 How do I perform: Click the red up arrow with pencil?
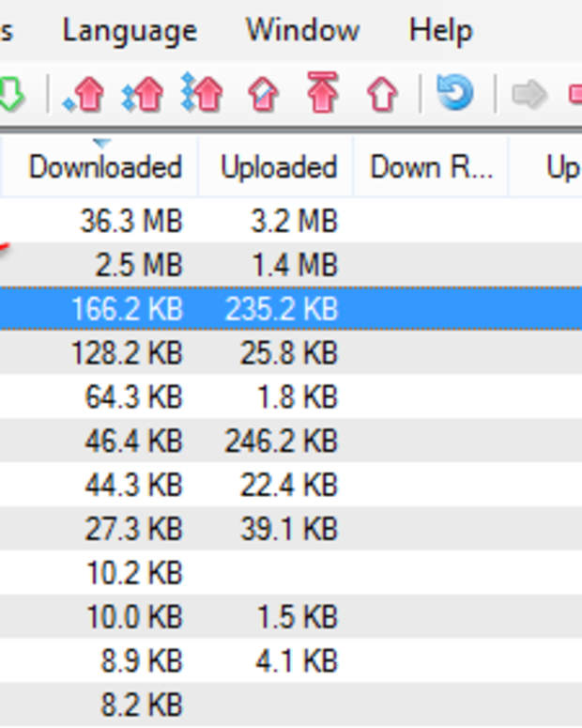[263, 94]
